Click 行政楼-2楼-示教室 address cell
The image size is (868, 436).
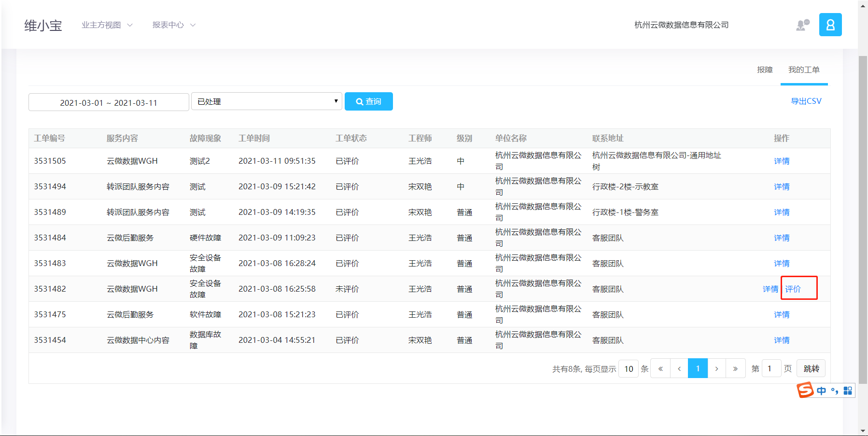click(625, 186)
